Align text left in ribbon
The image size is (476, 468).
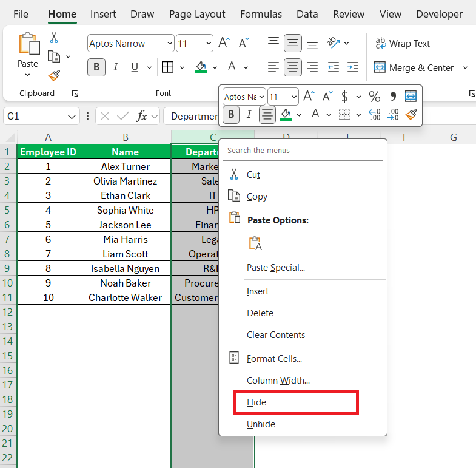273,67
